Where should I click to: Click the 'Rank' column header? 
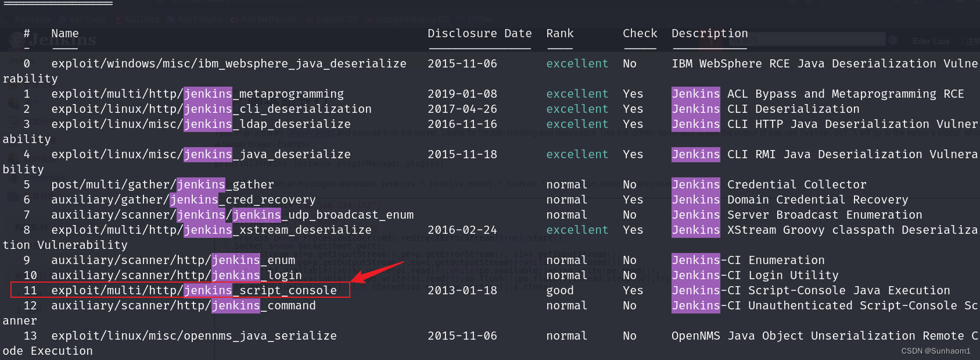point(560,33)
